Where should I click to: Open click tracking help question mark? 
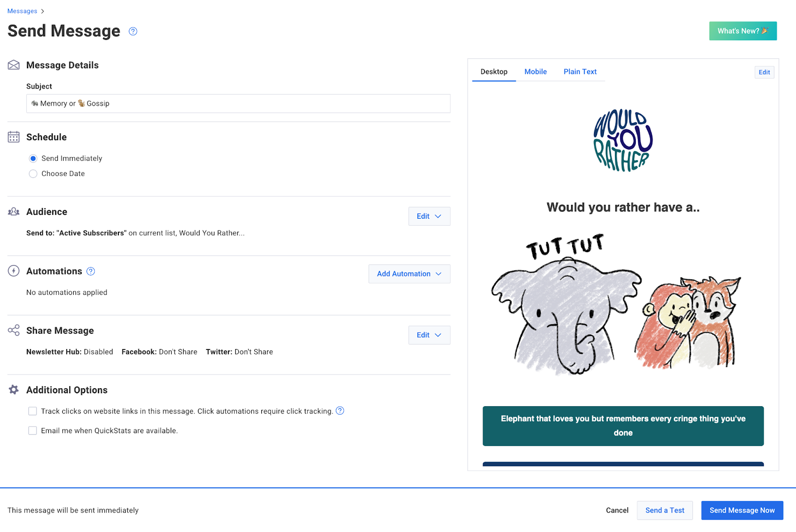pos(340,411)
